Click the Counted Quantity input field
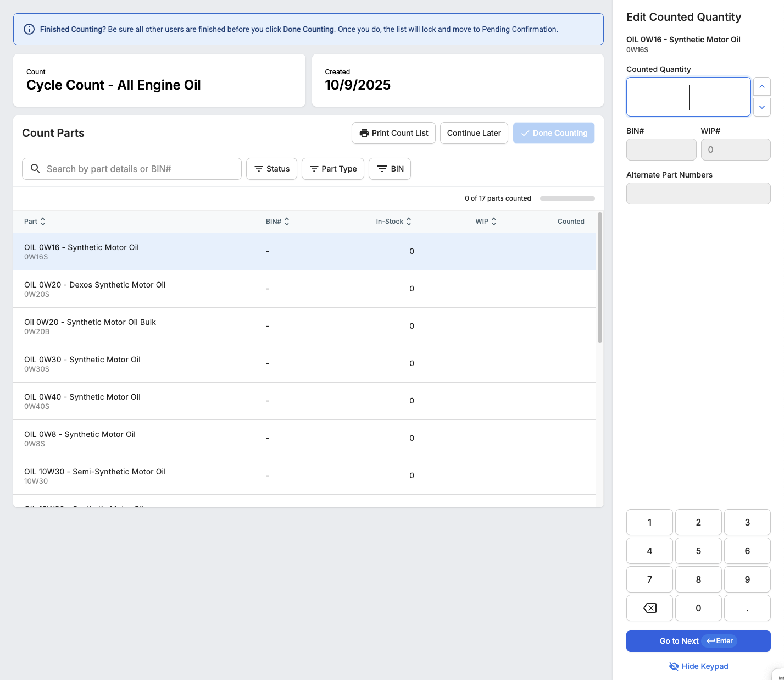Viewport: 784px width, 680px height. click(688, 97)
